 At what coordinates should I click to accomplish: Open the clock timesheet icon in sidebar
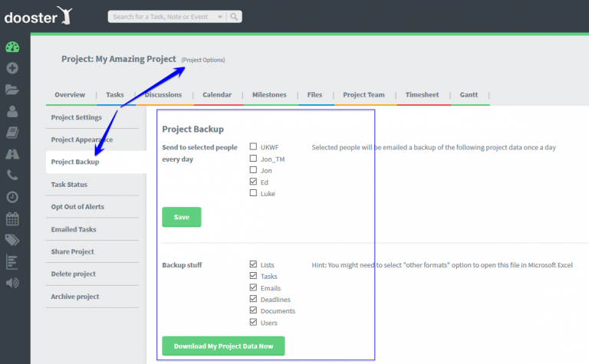(x=12, y=197)
